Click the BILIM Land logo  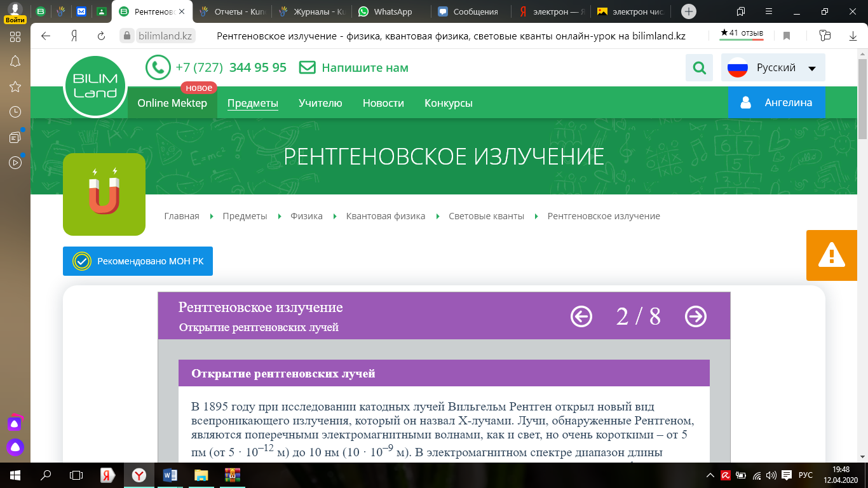pos(95,86)
